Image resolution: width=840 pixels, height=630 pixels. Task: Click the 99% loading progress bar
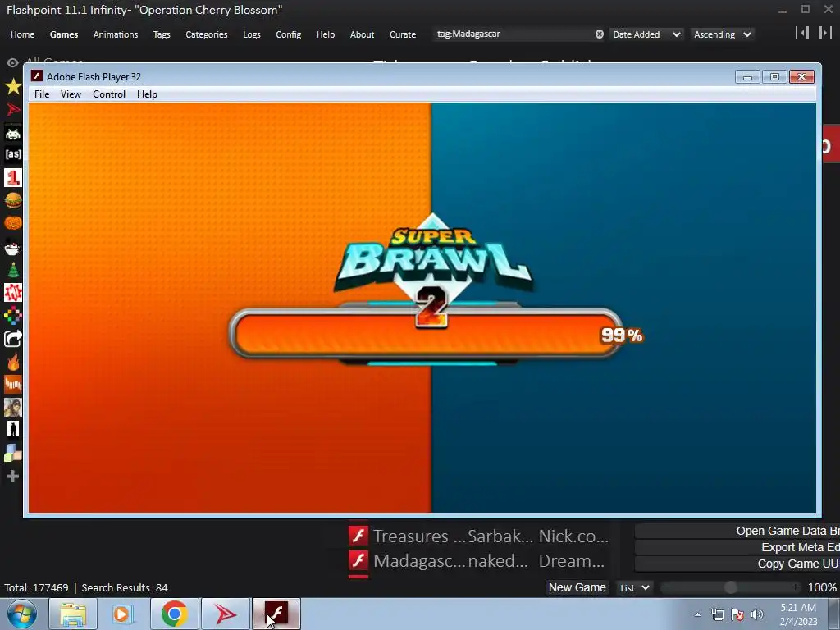click(426, 334)
